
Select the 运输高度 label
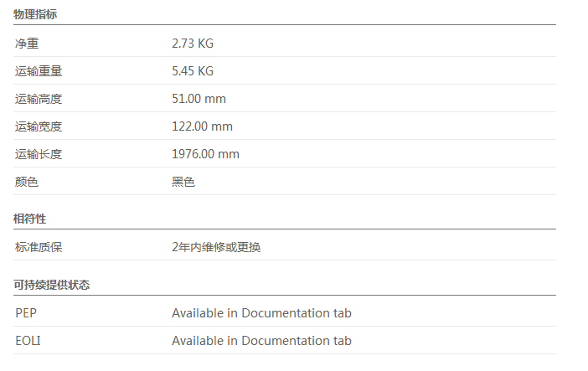(x=39, y=99)
